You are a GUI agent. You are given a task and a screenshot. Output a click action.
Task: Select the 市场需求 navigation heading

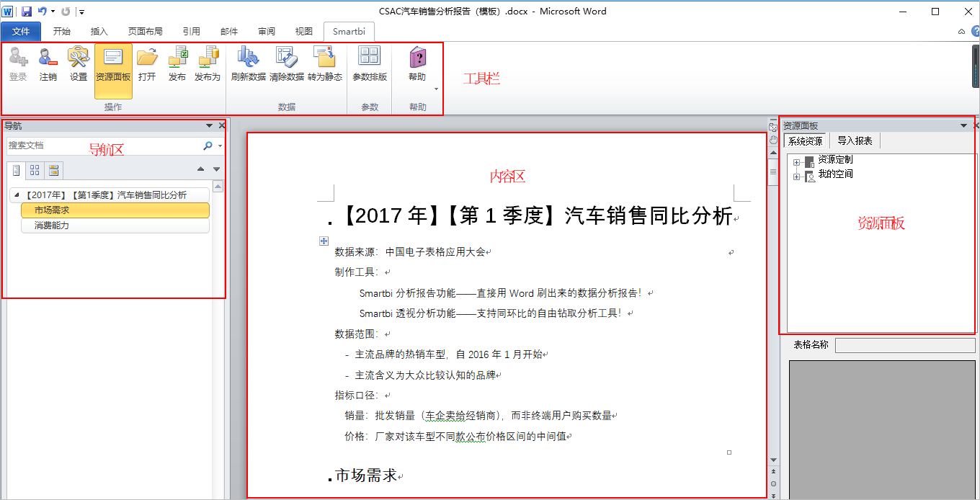[115, 210]
